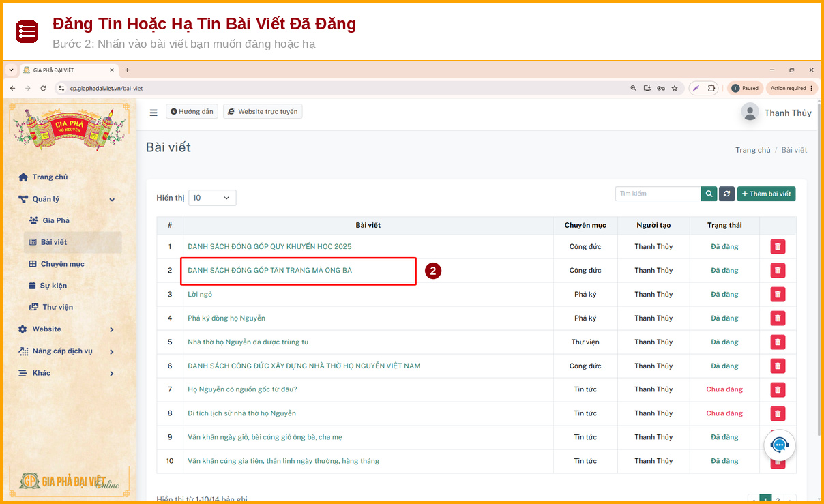Open Văn khấn cúng gia tiên article
This screenshot has height=504, width=824.
coord(283,461)
